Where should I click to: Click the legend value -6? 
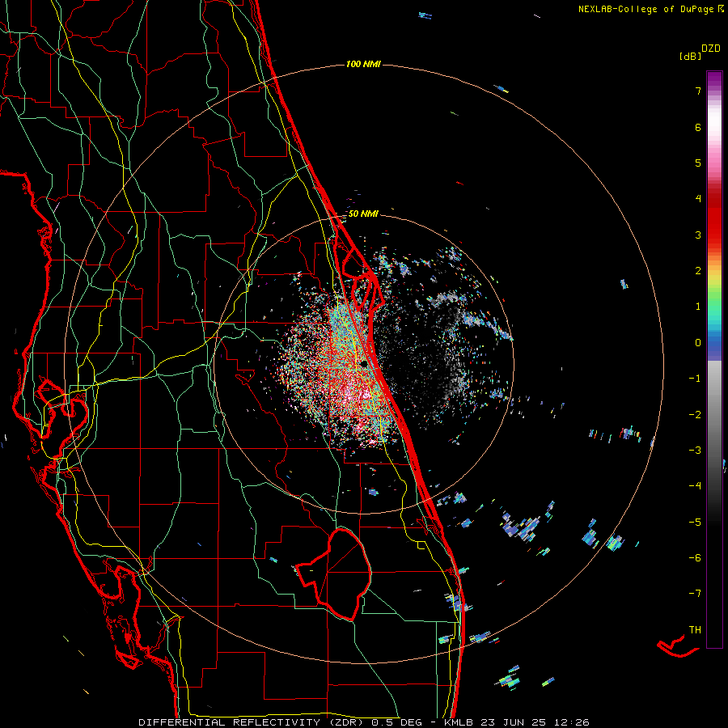pos(695,558)
